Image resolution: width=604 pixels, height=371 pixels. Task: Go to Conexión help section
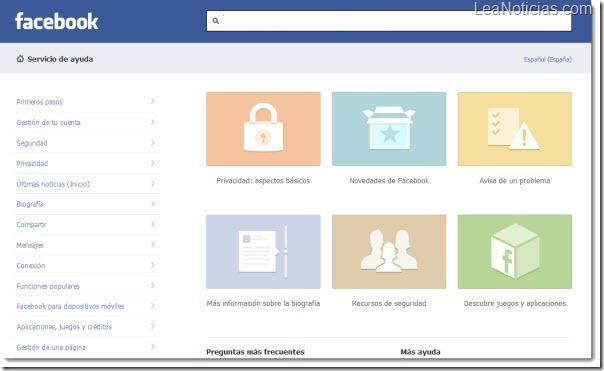point(30,265)
